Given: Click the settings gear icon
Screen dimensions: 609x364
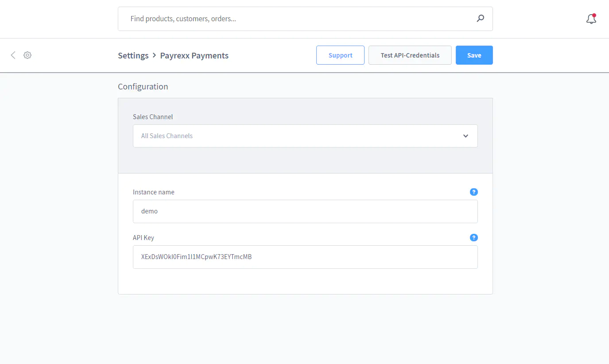Looking at the screenshot, I should pyautogui.click(x=27, y=55).
